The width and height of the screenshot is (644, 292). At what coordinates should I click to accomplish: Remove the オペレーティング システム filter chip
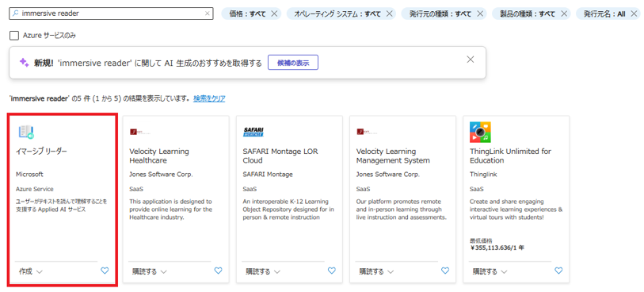click(x=390, y=13)
